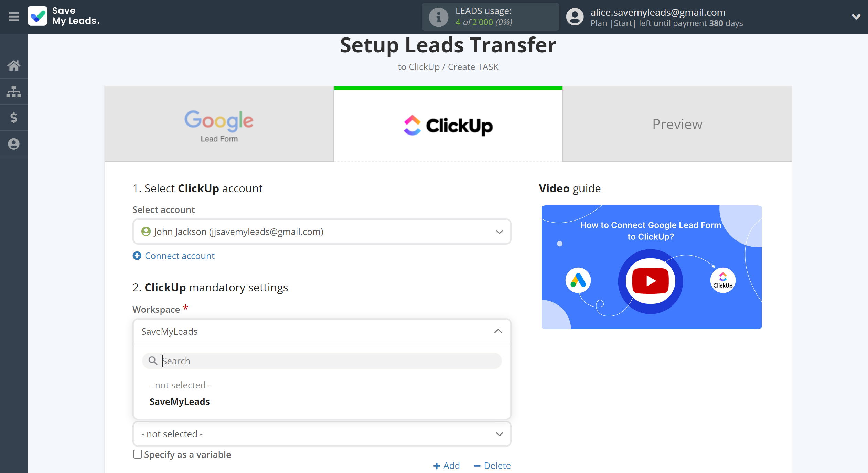The image size is (868, 473).
Task: Click the account email alice.savemyleads@gmail.com
Action: (658, 12)
